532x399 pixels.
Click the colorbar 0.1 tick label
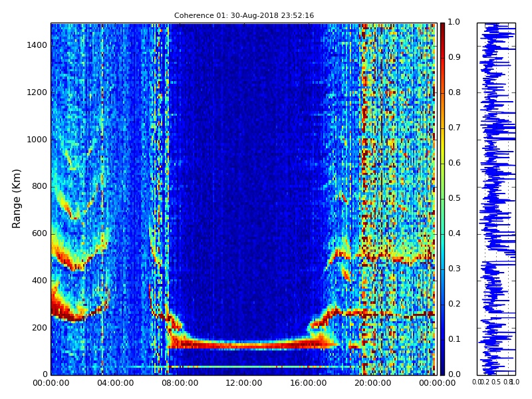pyautogui.click(x=454, y=339)
